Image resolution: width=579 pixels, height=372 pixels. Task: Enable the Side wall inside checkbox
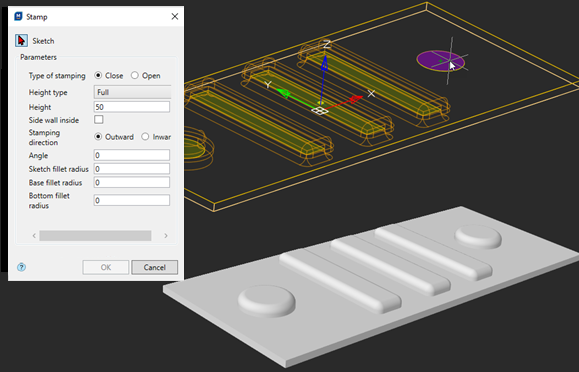click(x=99, y=120)
